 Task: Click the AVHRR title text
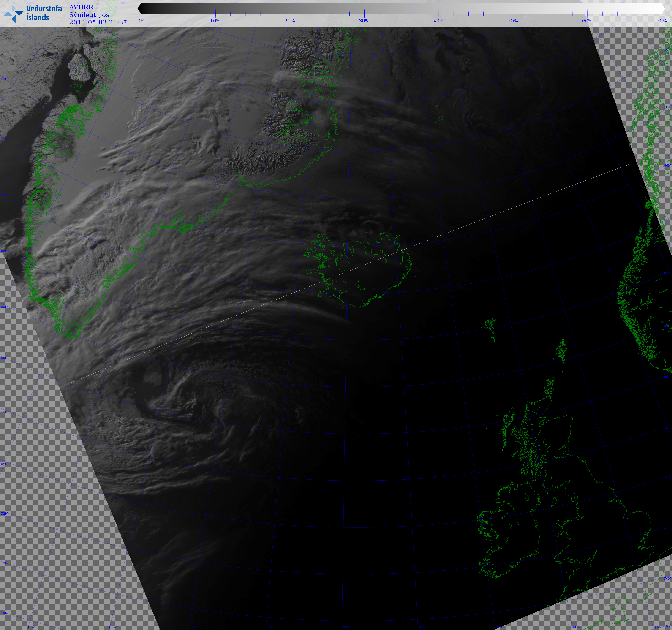pyautogui.click(x=81, y=7)
